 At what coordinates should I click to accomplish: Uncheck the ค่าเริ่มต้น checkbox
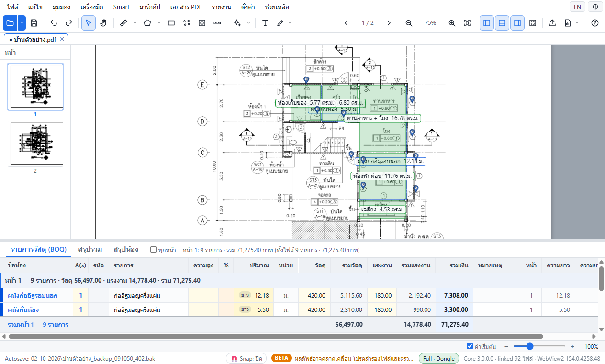(470, 346)
